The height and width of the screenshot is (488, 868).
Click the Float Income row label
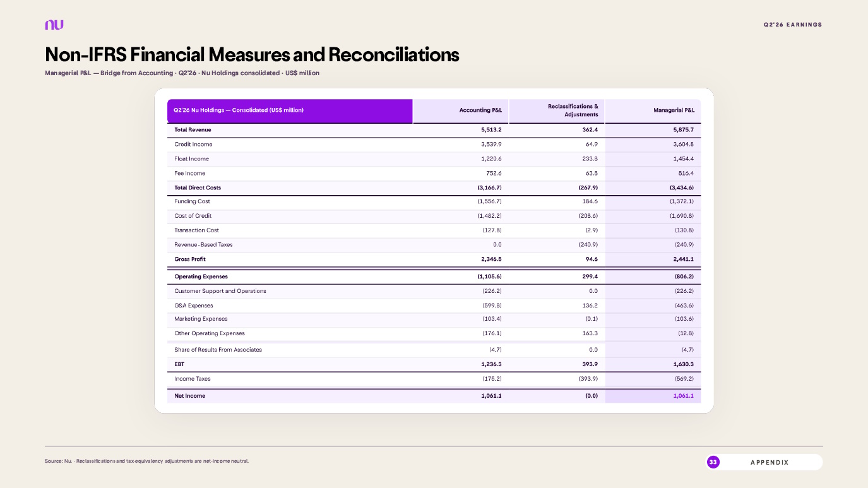191,159
